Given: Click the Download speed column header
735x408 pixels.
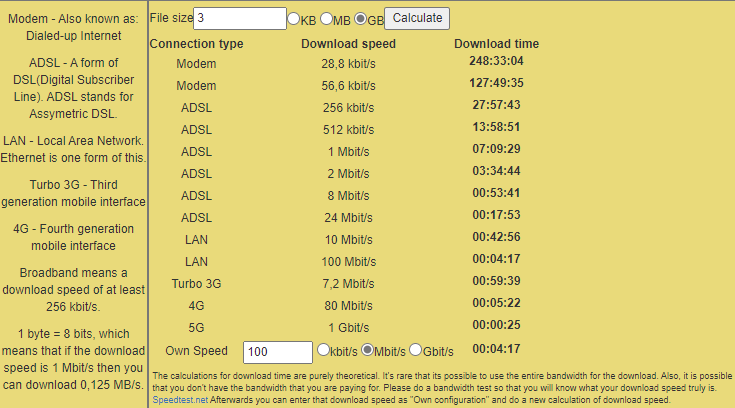Looking at the screenshot, I should (x=348, y=44).
